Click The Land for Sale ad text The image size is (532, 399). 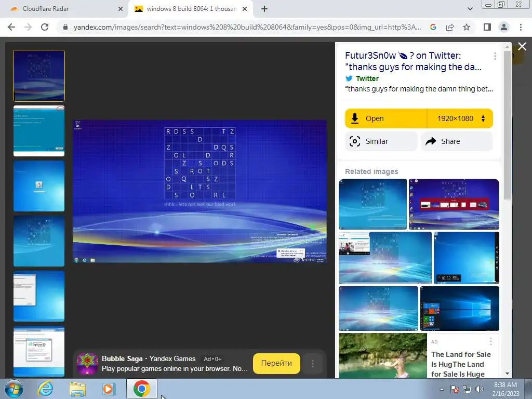point(461,364)
